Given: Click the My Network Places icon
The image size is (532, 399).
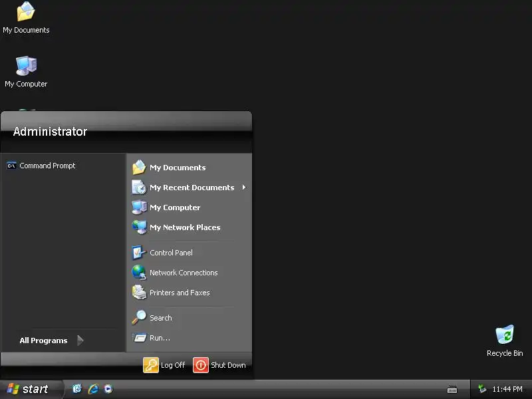Looking at the screenshot, I should click(x=139, y=227).
